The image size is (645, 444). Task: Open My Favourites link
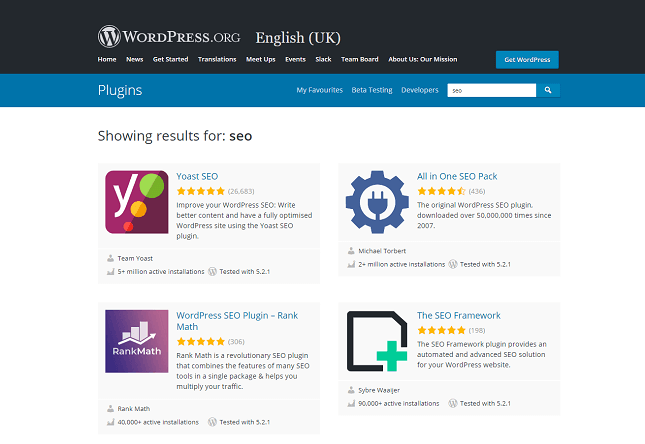point(320,90)
